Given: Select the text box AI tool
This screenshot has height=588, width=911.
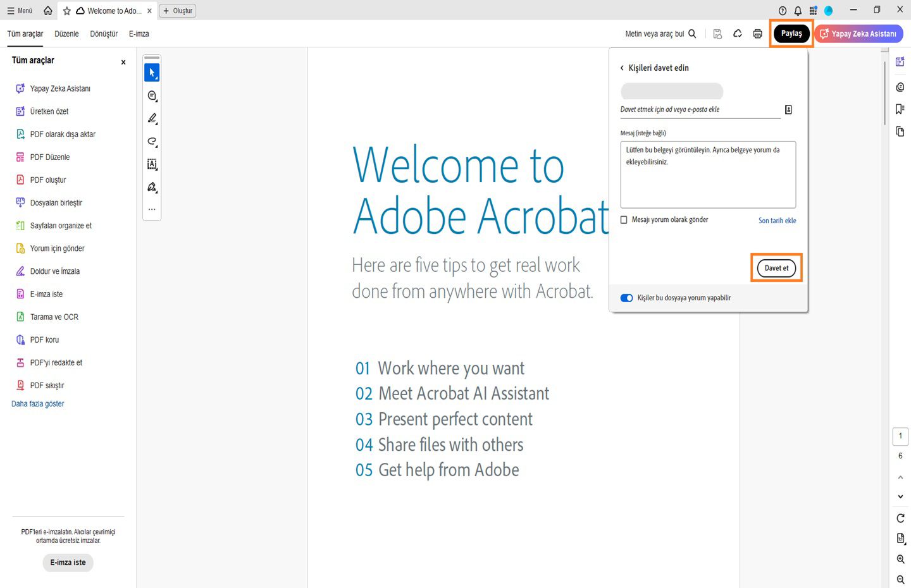Looking at the screenshot, I should point(152,164).
